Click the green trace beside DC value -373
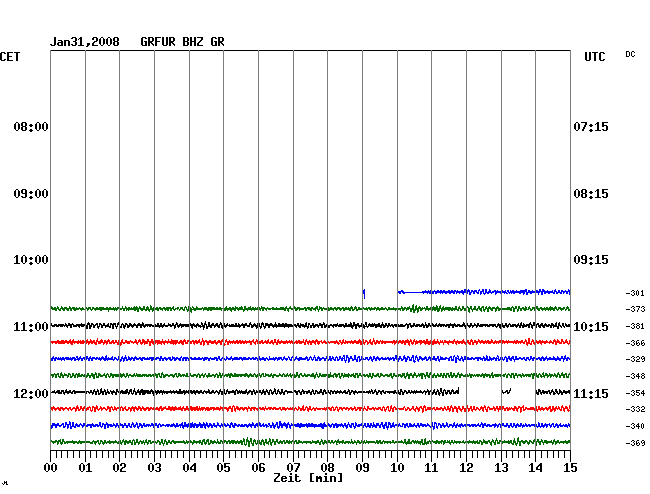 [310, 309]
